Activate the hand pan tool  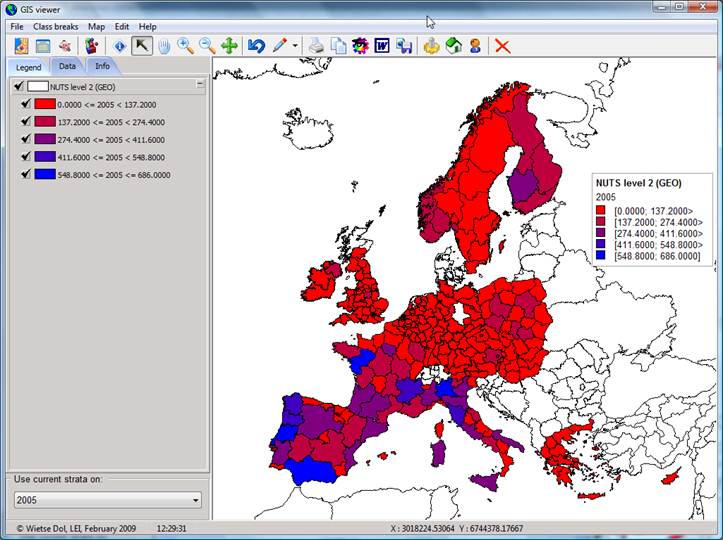[164, 45]
